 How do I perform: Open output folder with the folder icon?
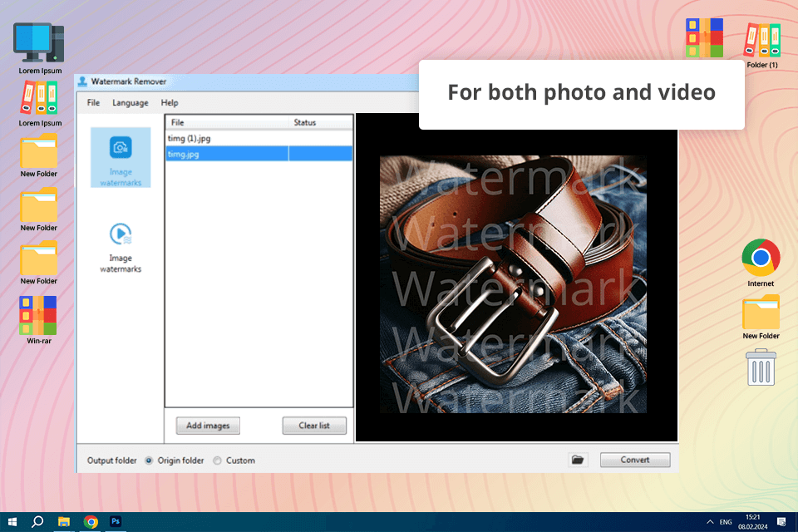click(x=578, y=460)
